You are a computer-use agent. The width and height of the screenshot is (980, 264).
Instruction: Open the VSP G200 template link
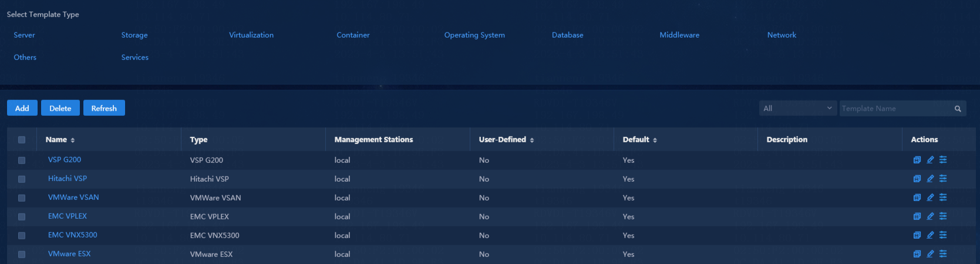(x=65, y=160)
